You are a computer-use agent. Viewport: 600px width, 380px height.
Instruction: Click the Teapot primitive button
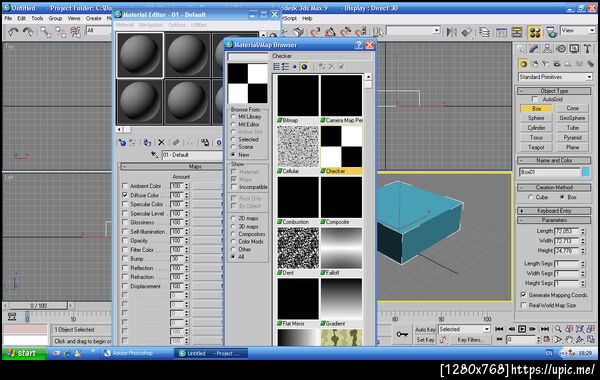pos(536,147)
